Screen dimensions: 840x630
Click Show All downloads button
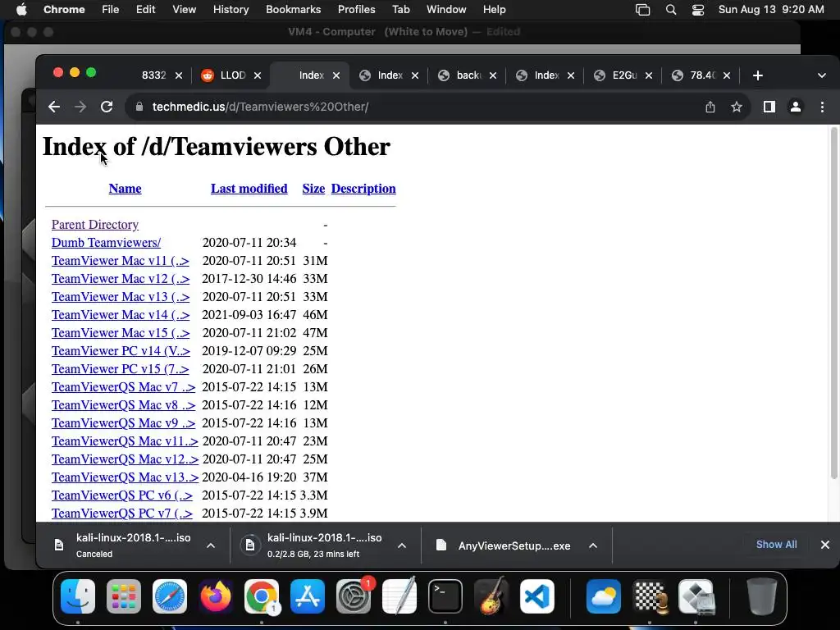[x=776, y=545]
